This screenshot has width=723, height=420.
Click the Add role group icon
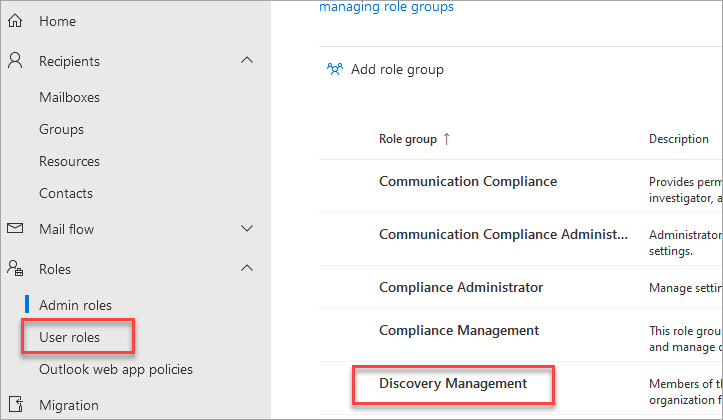coord(334,70)
